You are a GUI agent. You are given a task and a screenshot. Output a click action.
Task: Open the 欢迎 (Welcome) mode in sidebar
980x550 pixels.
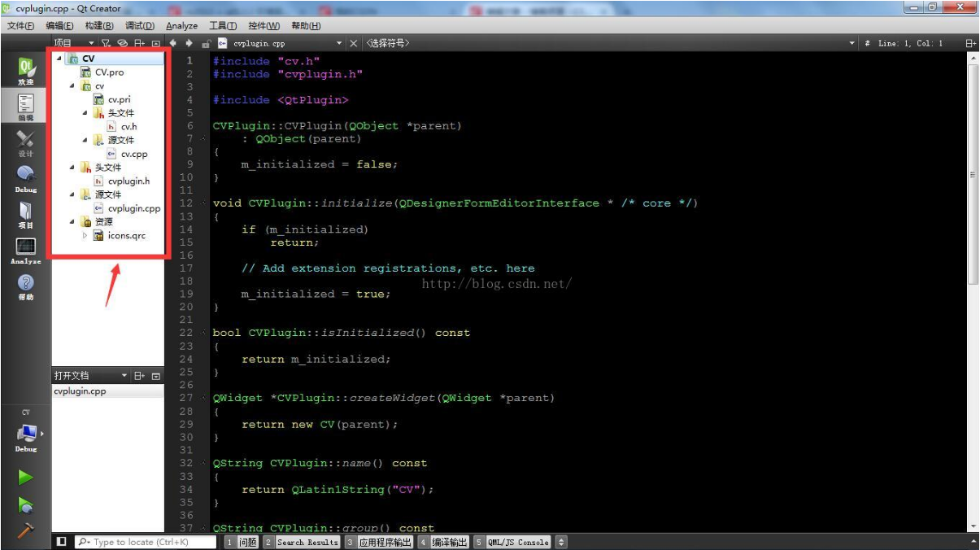[x=26, y=71]
